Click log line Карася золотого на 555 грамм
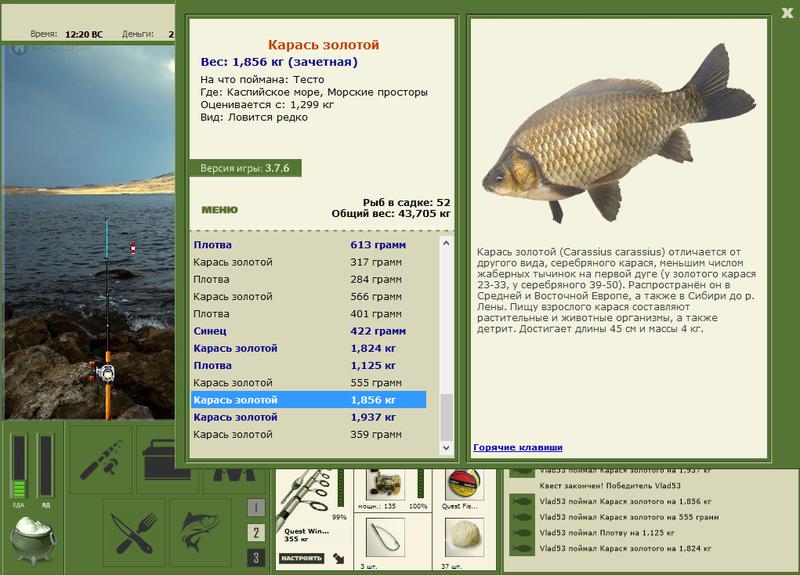The image size is (800, 575). pos(629,517)
